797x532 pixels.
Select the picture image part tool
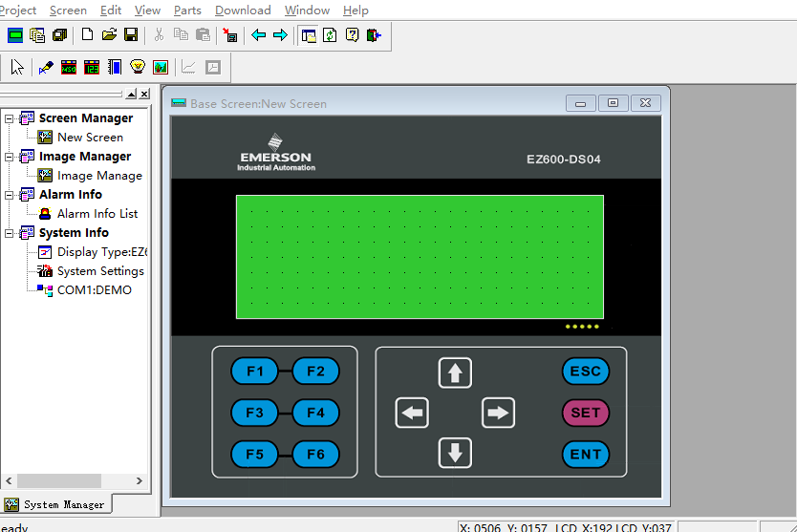[161, 68]
